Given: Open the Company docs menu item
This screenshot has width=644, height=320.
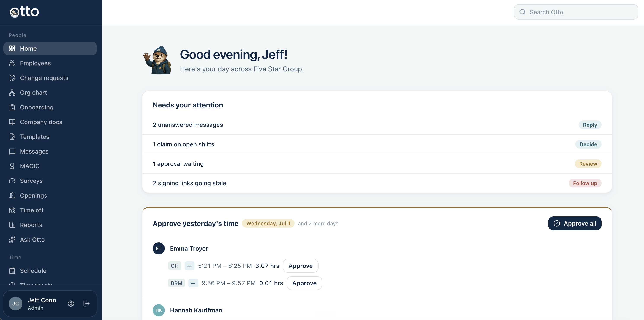Looking at the screenshot, I should pos(50,122).
